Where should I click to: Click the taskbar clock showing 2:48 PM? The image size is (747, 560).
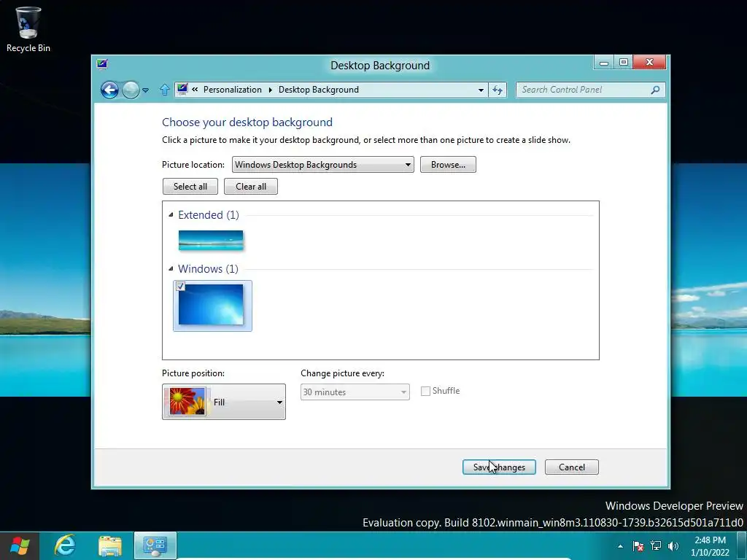coord(710,546)
